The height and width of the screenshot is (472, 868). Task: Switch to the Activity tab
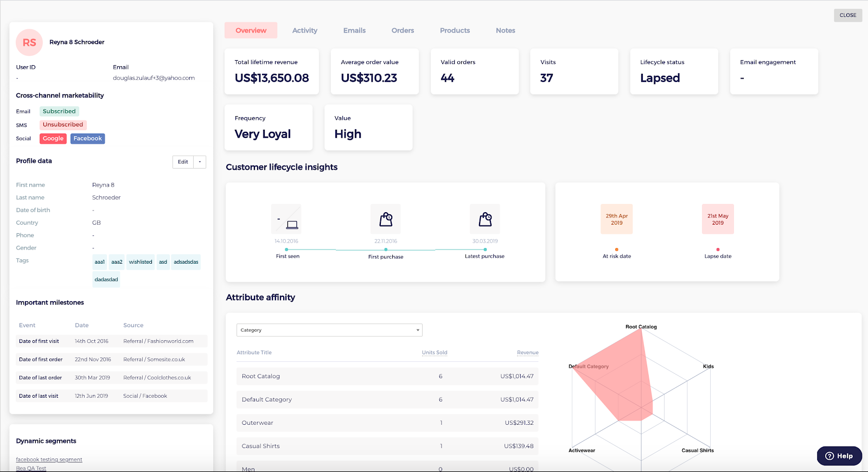(305, 30)
